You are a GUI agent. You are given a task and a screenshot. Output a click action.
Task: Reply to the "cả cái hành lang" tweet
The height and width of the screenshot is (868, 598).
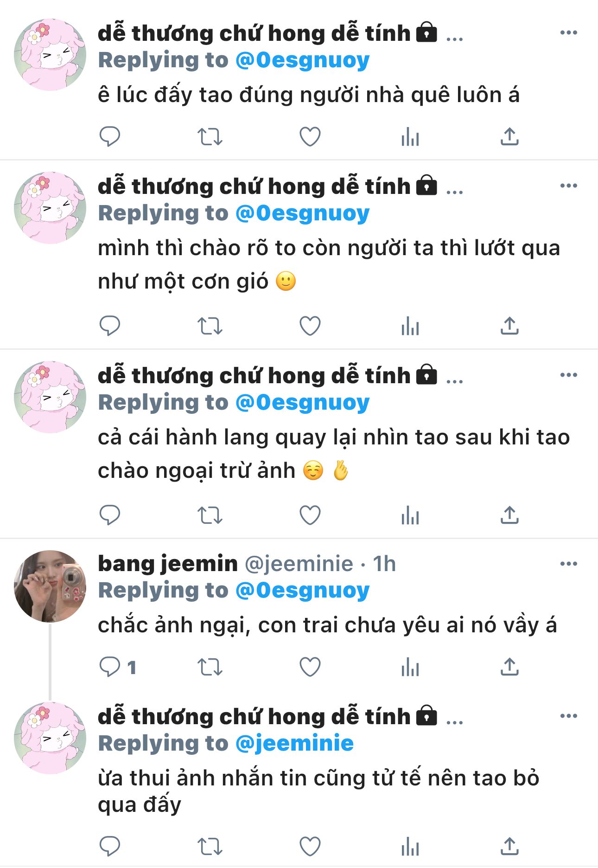coord(110,515)
